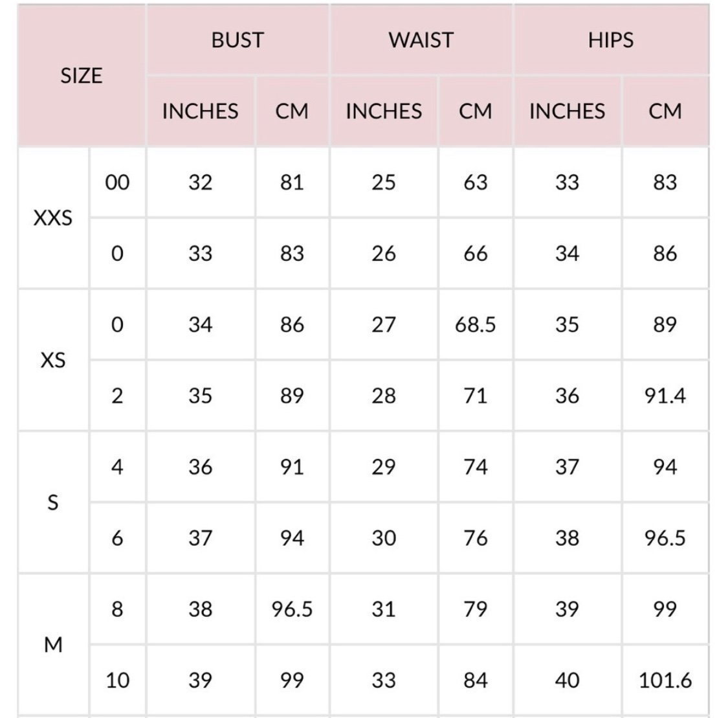The height and width of the screenshot is (718, 728).
Task: Select the numeric size 10 cell
Action: point(118,680)
